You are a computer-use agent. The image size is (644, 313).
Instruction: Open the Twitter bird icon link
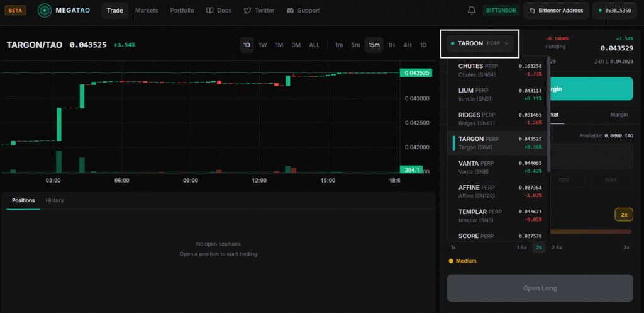(247, 11)
